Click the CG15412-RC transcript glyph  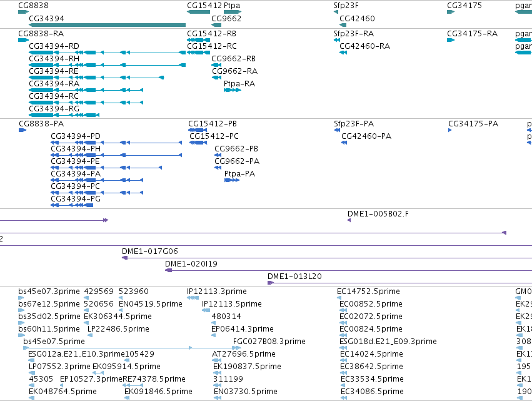point(198,53)
